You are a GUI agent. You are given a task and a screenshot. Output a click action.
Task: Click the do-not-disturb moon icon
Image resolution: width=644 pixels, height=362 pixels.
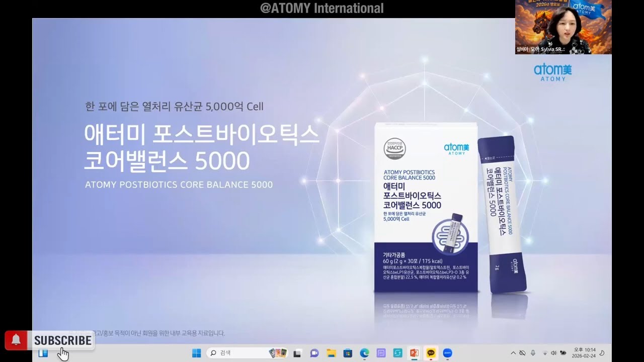click(x=602, y=353)
